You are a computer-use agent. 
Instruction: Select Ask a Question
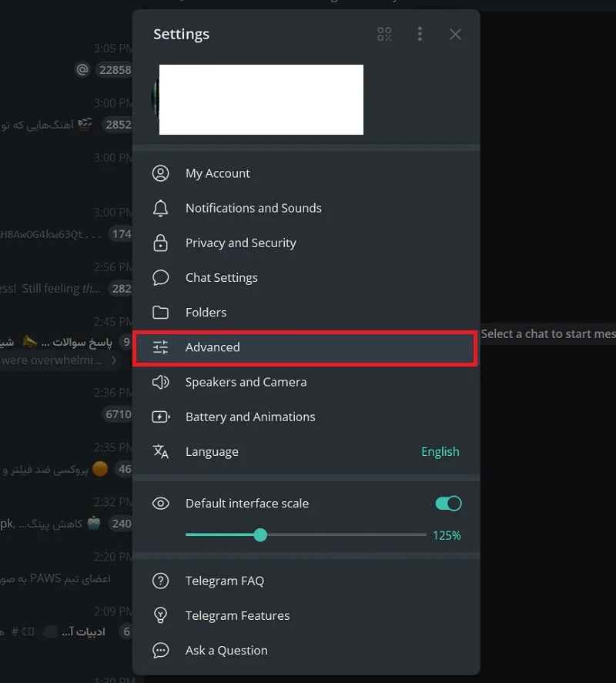pyautogui.click(x=306, y=651)
